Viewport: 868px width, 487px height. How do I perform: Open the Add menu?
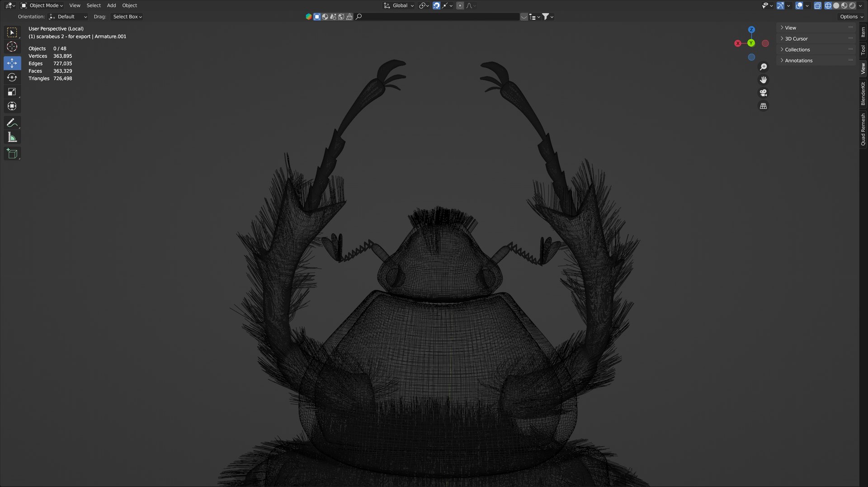111,5
